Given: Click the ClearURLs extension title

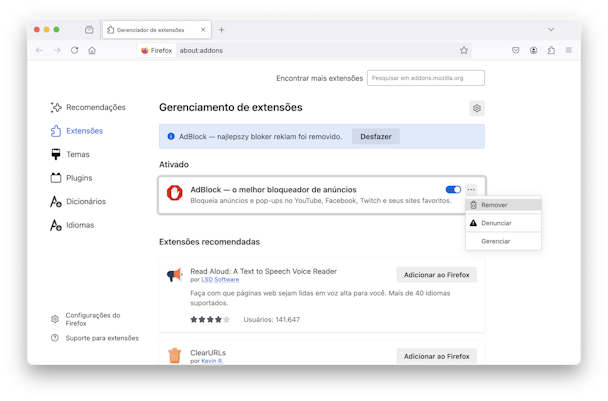Looking at the screenshot, I should point(208,353).
